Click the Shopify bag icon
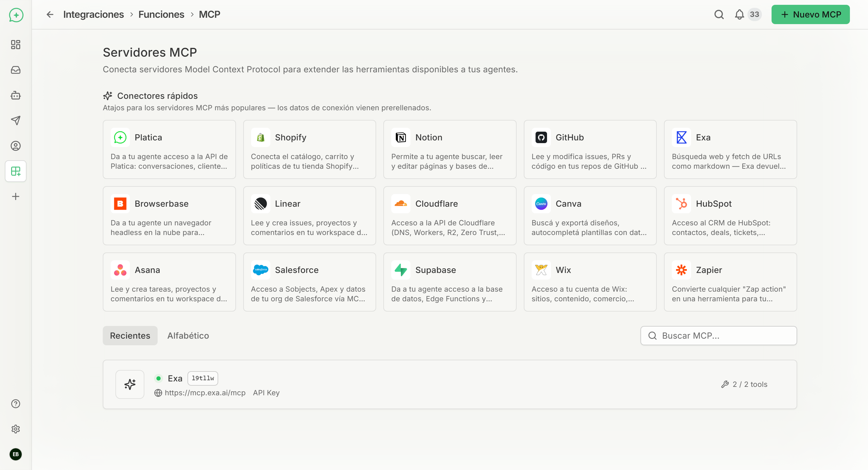Viewport: 868px width, 470px height. tap(260, 137)
